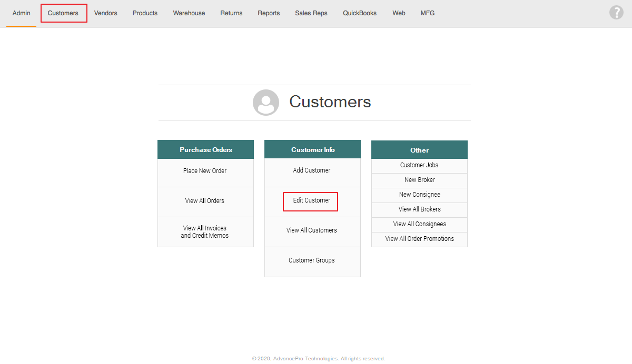Screen dimensions: 632x364
Task: Click Add Customer
Action: pyautogui.click(x=312, y=170)
